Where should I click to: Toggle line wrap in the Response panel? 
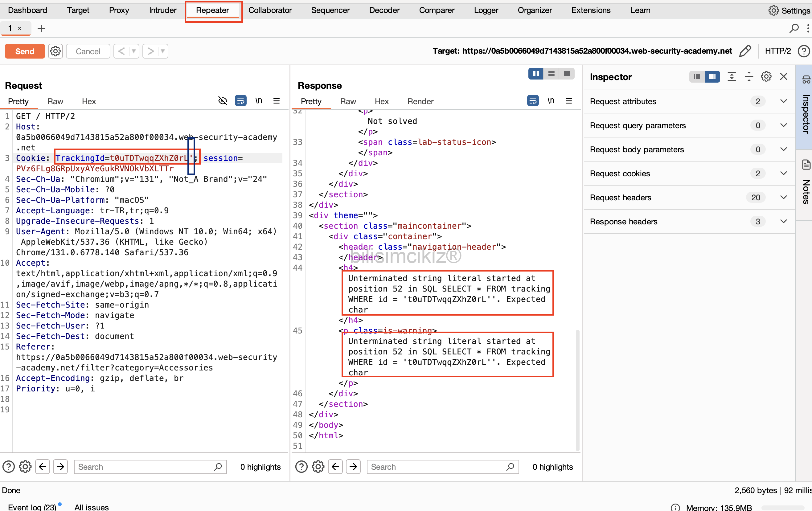pos(532,101)
